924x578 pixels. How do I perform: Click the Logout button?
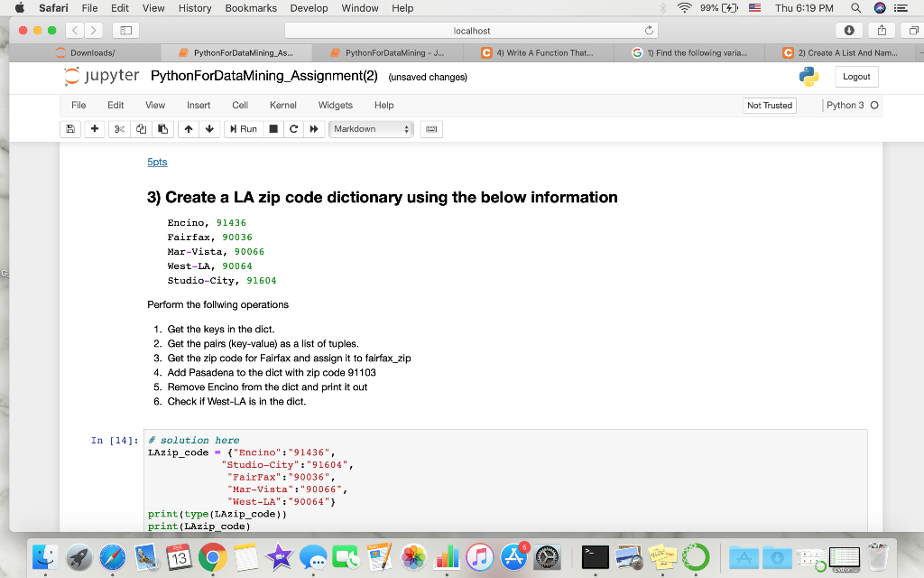coord(855,77)
